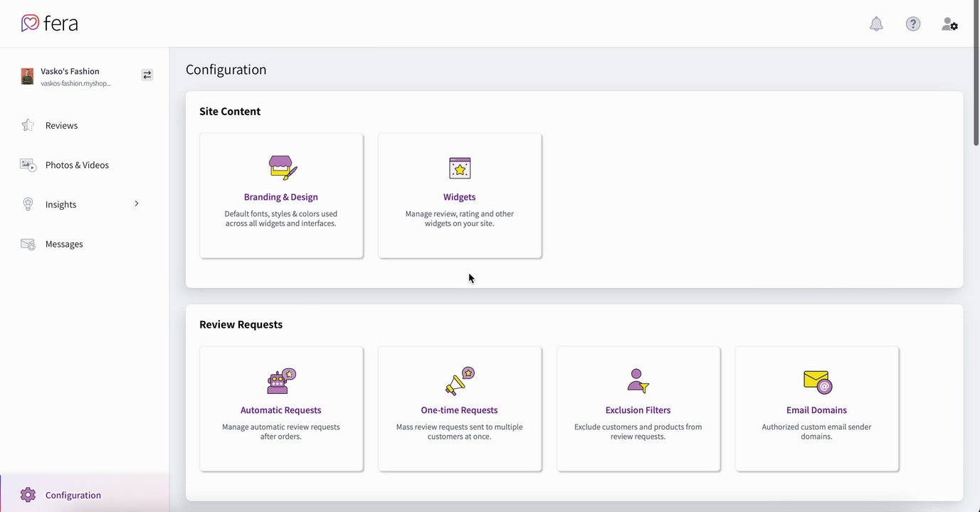Click the Email Domains envelope icon
The width and height of the screenshot is (980, 512).
tap(817, 381)
